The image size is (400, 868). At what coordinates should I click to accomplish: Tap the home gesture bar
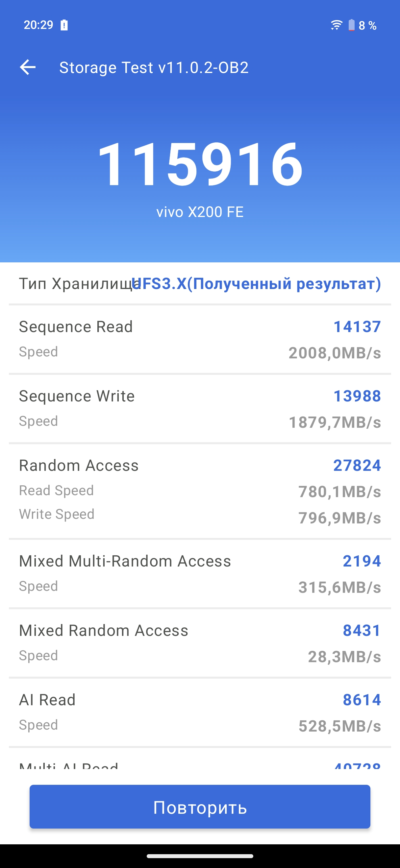(200, 856)
